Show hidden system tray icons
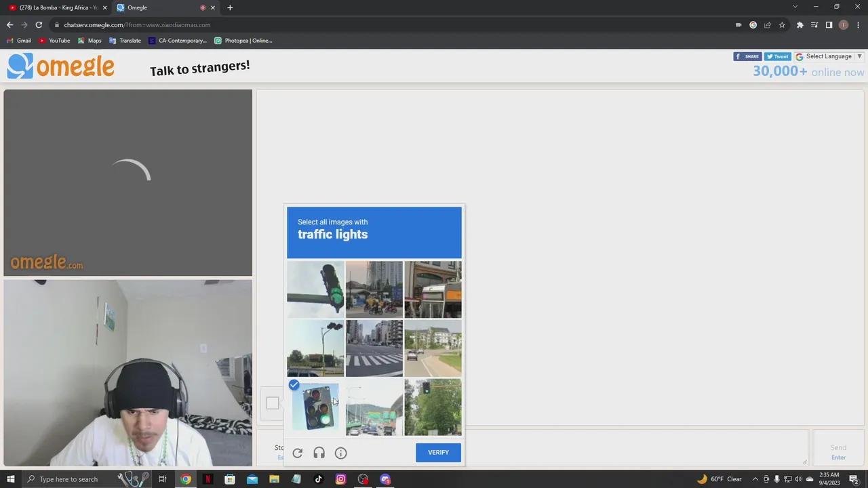The height and width of the screenshot is (488, 868). 755,479
